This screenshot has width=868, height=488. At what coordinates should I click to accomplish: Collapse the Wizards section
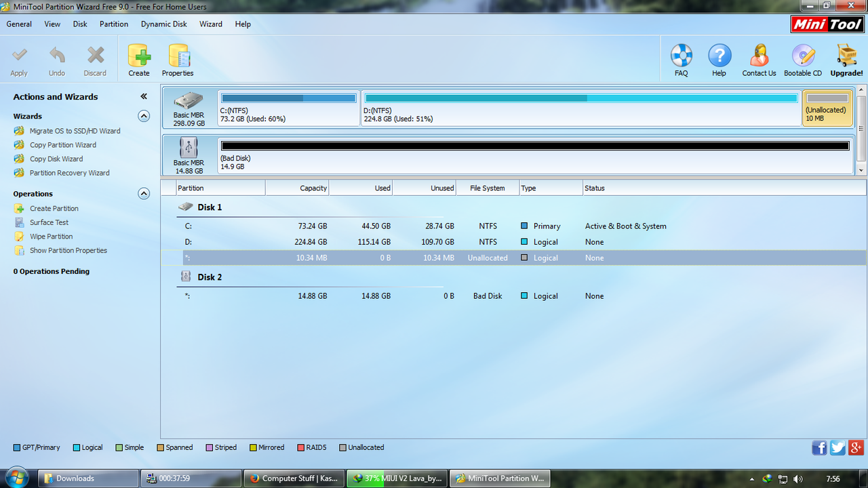[144, 116]
